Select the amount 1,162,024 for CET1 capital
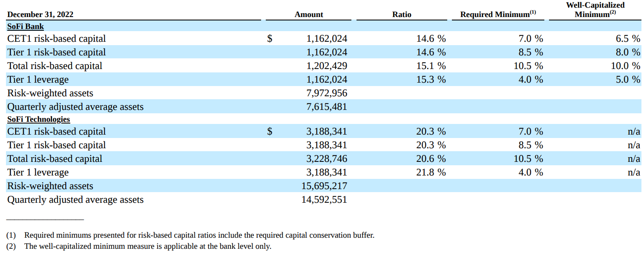 pos(327,38)
